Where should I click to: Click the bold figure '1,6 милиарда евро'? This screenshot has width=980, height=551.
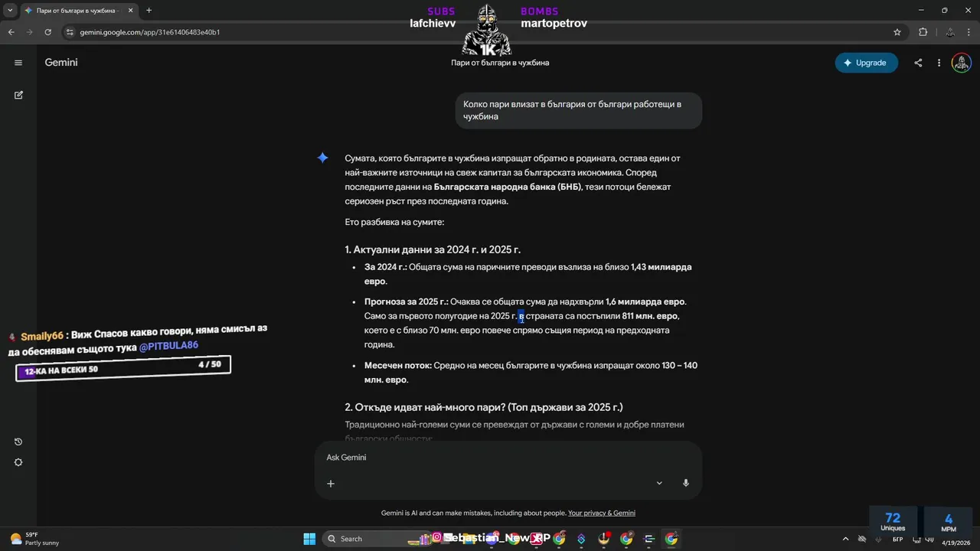tap(645, 302)
